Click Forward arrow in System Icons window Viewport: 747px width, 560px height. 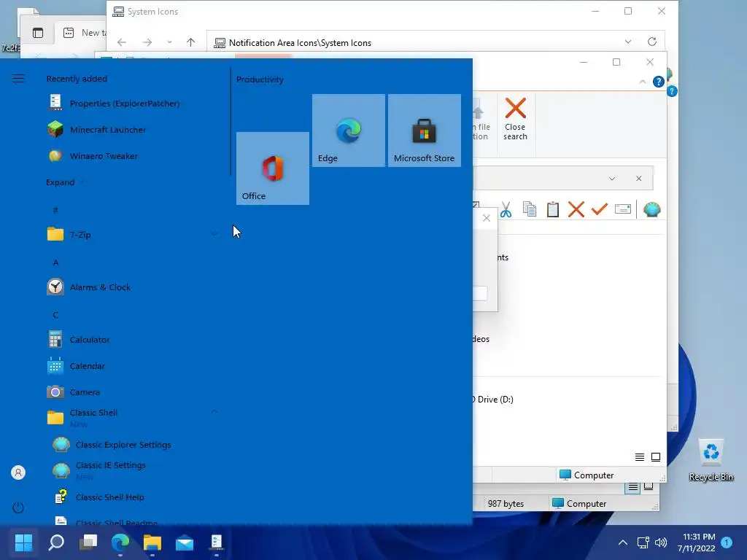tap(147, 42)
